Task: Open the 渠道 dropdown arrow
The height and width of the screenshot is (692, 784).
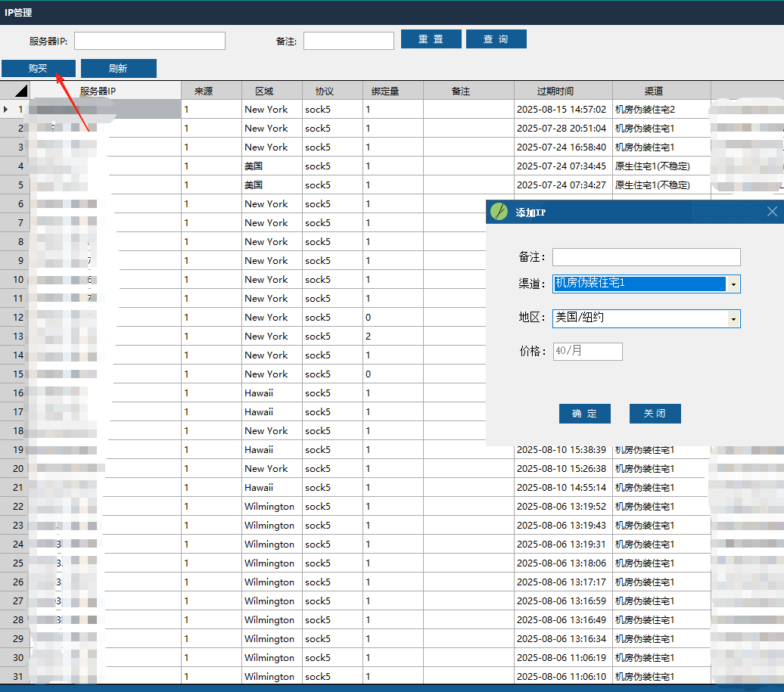Action: click(733, 284)
